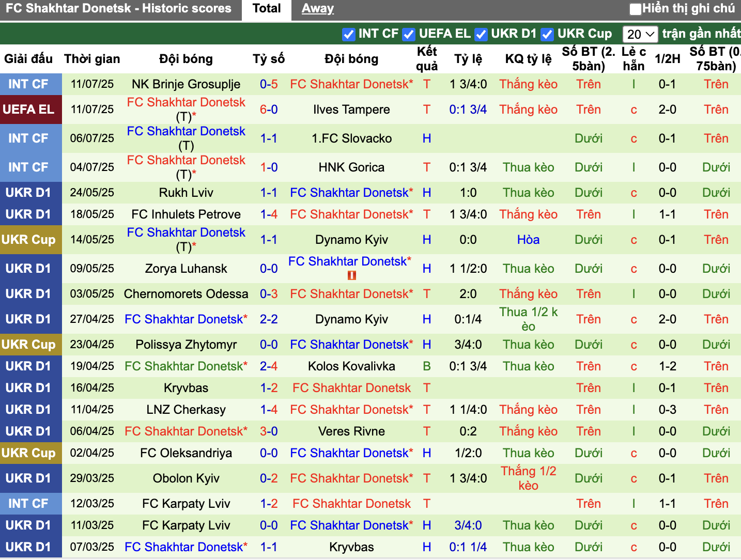Click the Thời gian column header
The height and width of the screenshot is (560, 741).
coord(92,59)
